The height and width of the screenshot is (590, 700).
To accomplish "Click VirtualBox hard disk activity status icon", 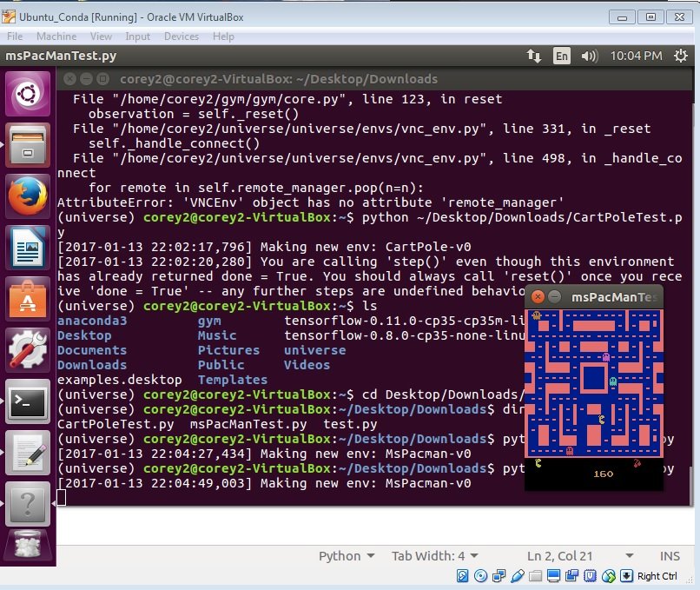I will pos(463,576).
